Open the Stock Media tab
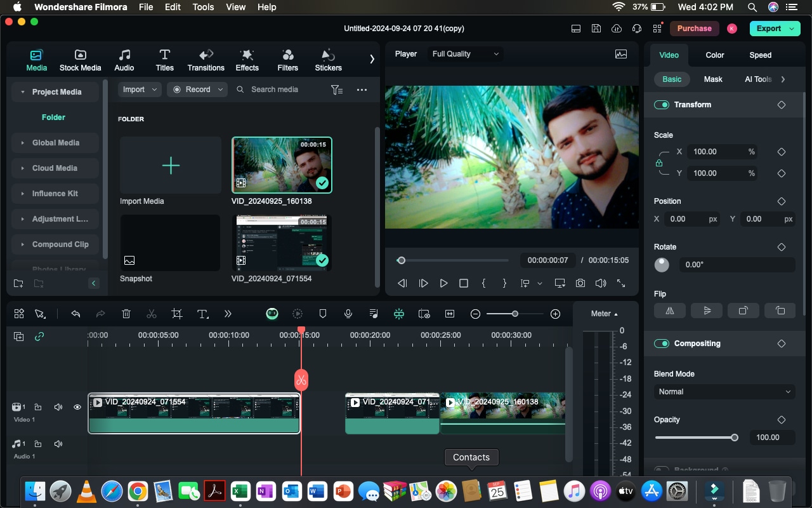This screenshot has height=508, width=812. tap(80, 60)
